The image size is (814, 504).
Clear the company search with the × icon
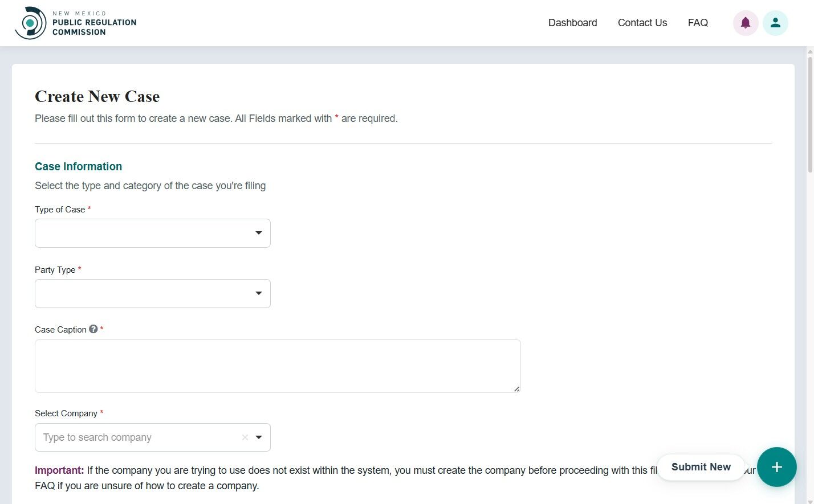point(245,437)
